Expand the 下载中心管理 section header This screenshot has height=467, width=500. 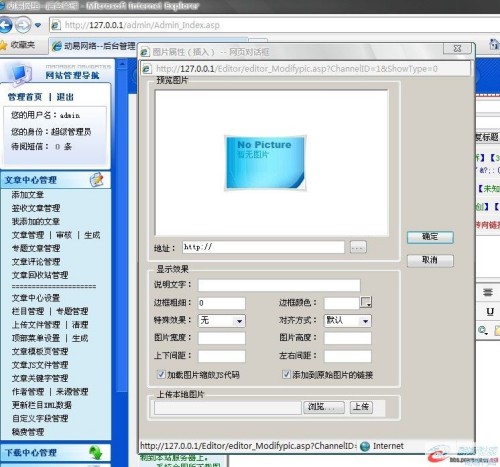pos(55,453)
